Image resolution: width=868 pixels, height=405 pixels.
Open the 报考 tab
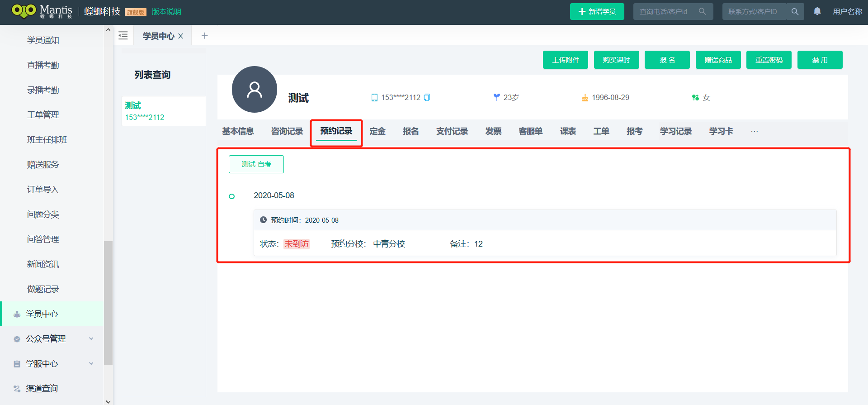click(635, 131)
